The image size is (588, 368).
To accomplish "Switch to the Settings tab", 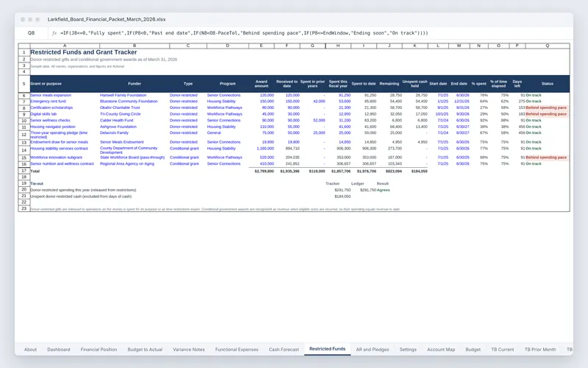I will coord(408,349).
